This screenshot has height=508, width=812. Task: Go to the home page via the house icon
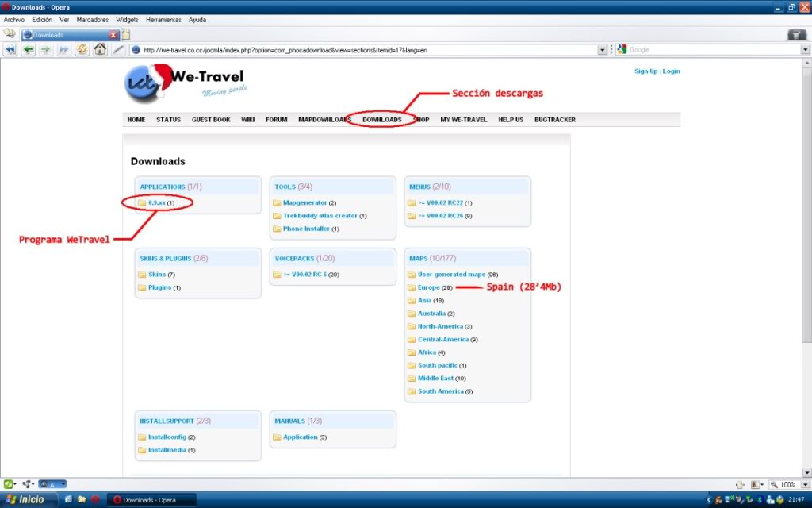[x=100, y=50]
